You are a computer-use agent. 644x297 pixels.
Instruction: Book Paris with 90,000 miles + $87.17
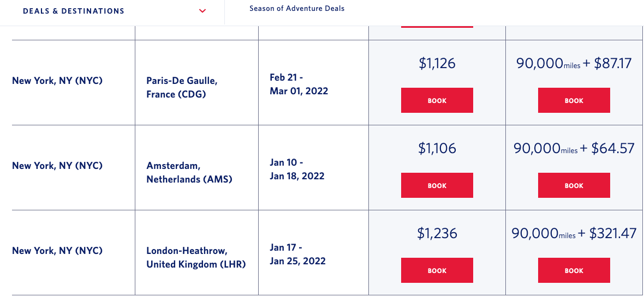pos(574,101)
